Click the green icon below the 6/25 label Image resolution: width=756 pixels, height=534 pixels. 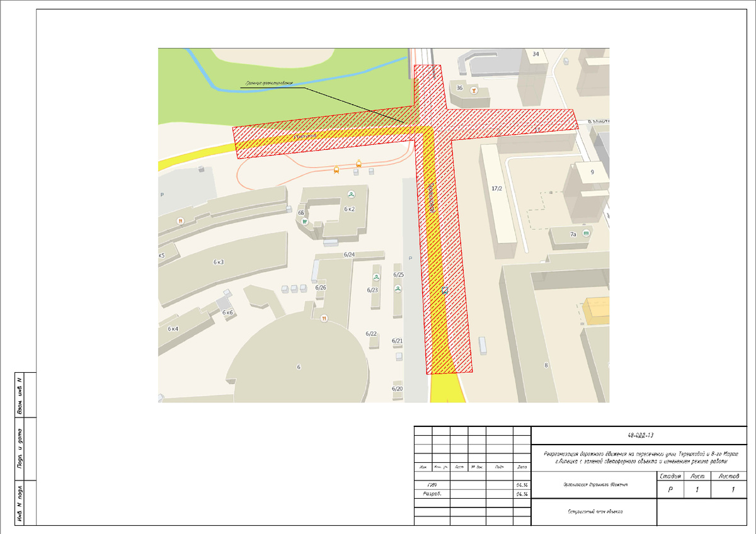pyautogui.click(x=398, y=288)
